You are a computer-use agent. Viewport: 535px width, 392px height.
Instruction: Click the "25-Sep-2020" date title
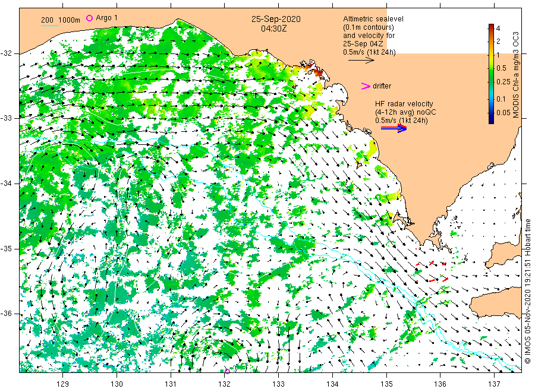click(276, 19)
